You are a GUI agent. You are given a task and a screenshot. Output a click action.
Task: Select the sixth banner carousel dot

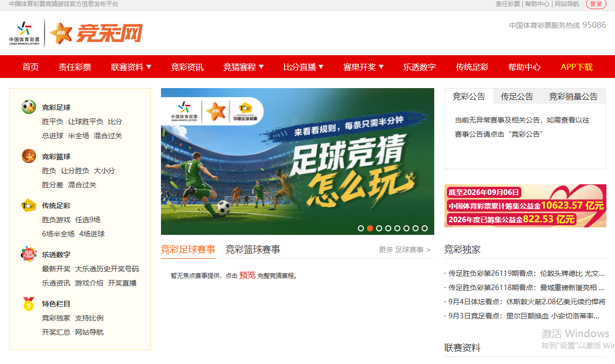pyautogui.click(x=406, y=228)
